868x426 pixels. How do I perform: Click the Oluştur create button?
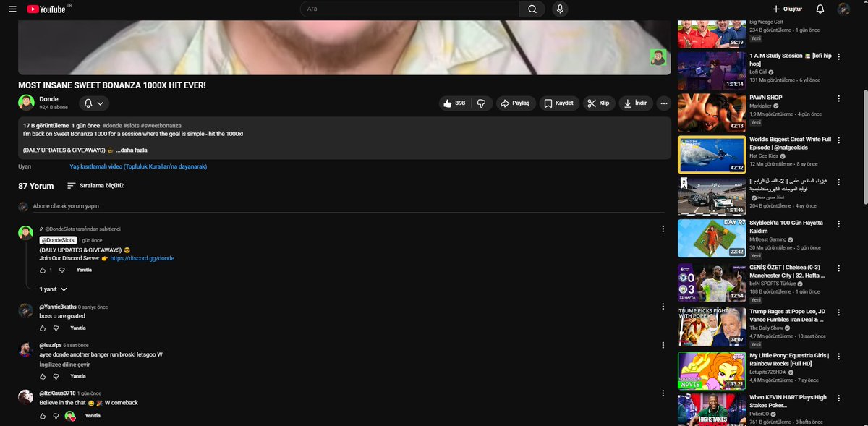point(787,9)
